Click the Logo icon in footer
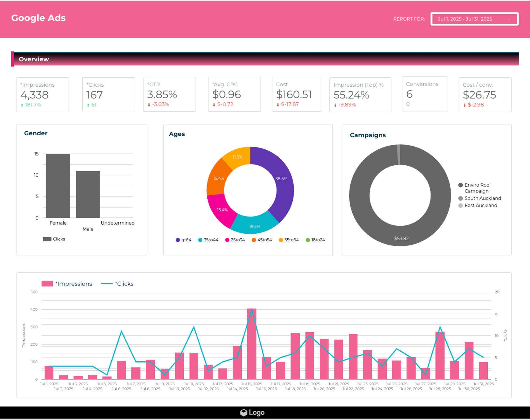 coord(244,412)
